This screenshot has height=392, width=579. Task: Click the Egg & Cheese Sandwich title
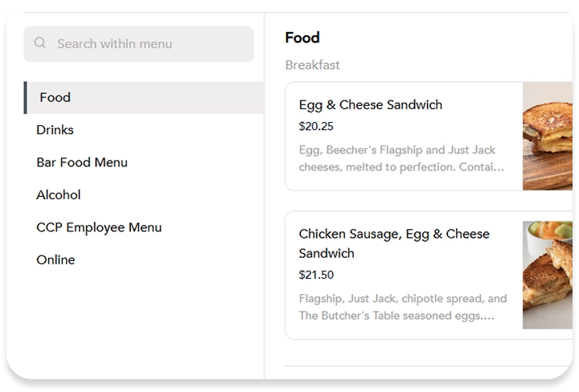pos(370,104)
